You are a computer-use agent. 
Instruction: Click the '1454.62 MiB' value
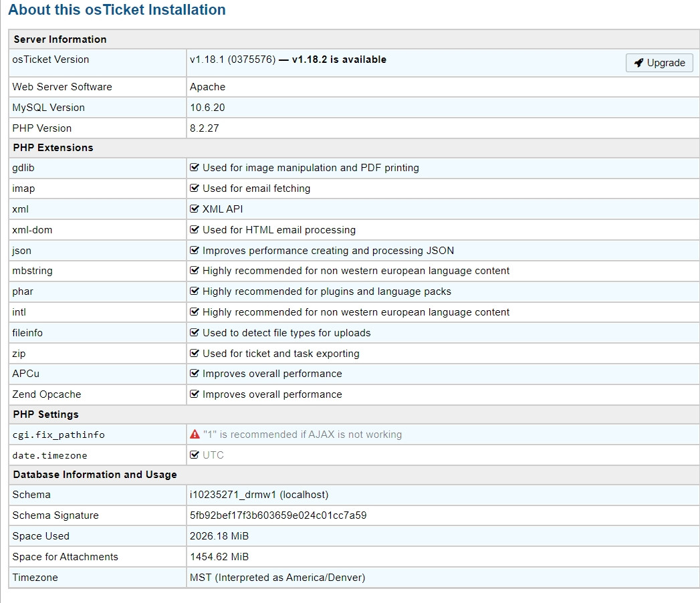point(219,557)
